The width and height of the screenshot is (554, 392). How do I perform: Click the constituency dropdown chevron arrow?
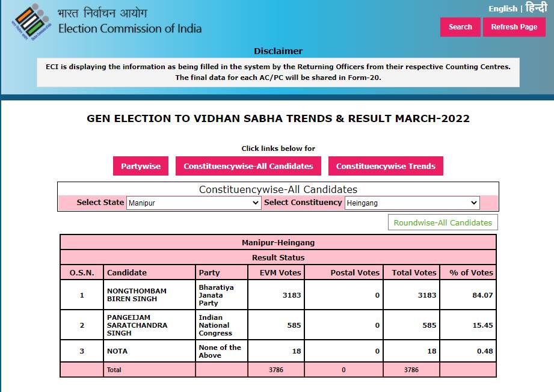pyautogui.click(x=474, y=203)
